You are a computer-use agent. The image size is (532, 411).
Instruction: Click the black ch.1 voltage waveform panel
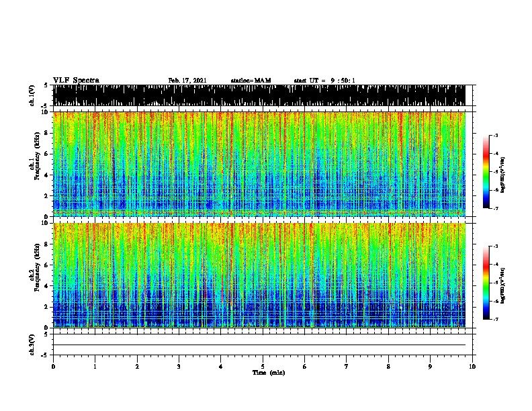(x=259, y=95)
